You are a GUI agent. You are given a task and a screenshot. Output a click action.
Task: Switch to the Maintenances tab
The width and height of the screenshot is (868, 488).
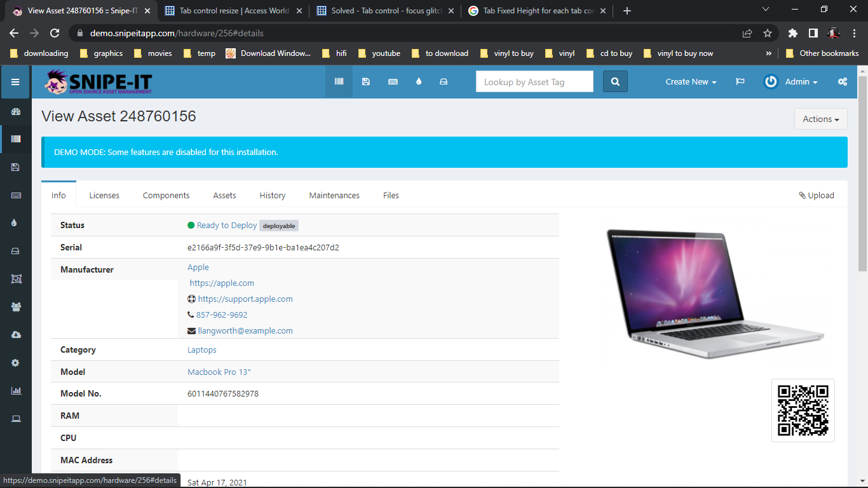(334, 195)
